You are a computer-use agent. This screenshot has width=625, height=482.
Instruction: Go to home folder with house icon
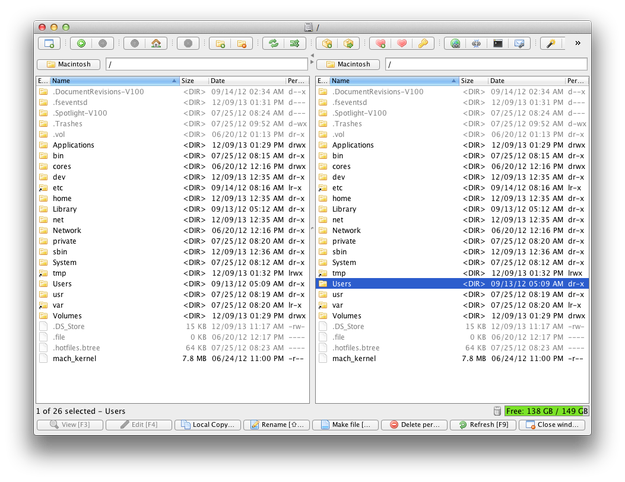[156, 43]
